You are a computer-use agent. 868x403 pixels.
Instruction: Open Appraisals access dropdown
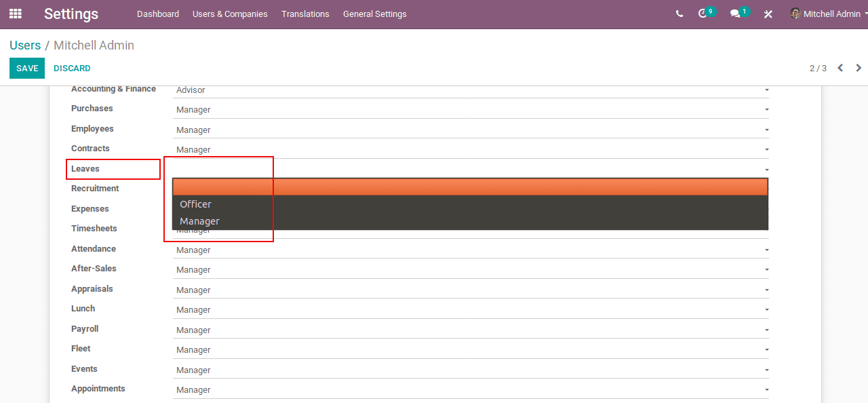point(471,290)
